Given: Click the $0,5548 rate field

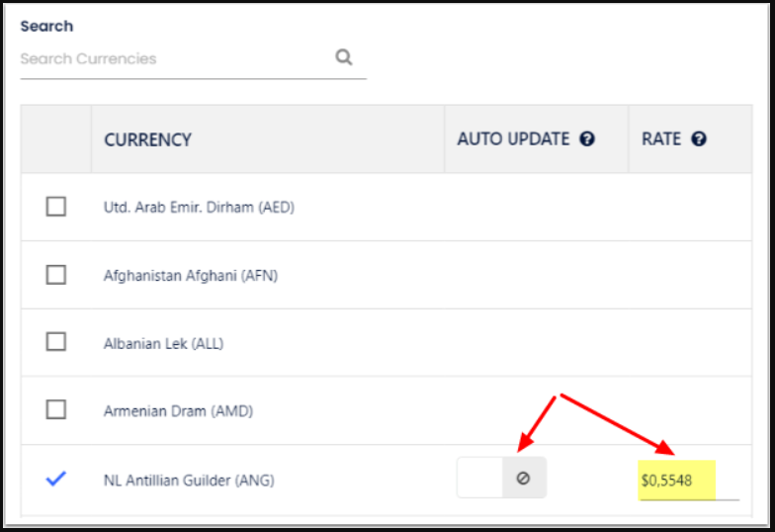Looking at the screenshot, I should 677,481.
